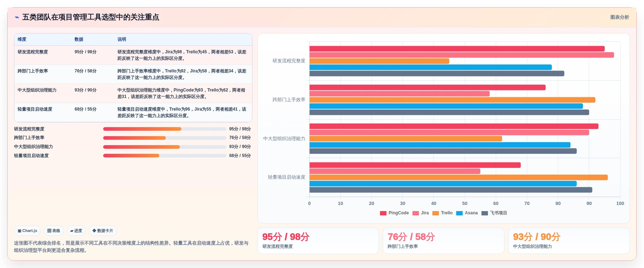This screenshot has height=268, width=644.
Task: Click Trello bar in 研发流程完整度 group
Action: [379, 61]
